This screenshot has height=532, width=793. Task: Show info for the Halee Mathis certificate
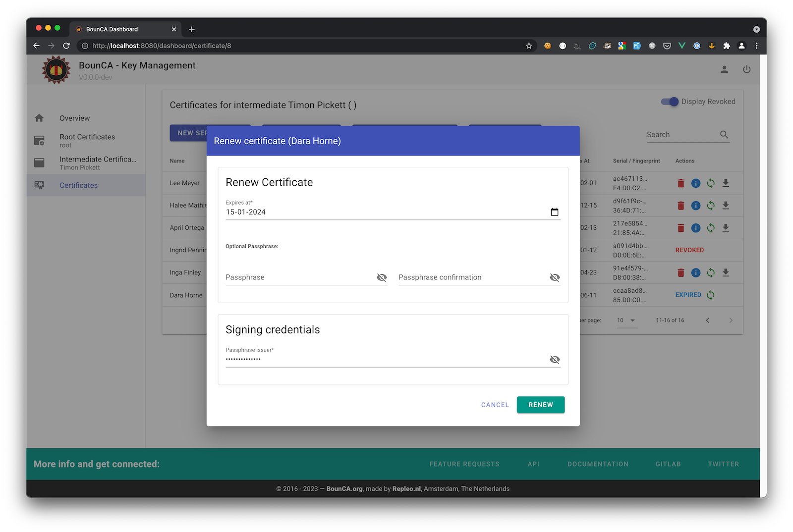click(x=696, y=206)
